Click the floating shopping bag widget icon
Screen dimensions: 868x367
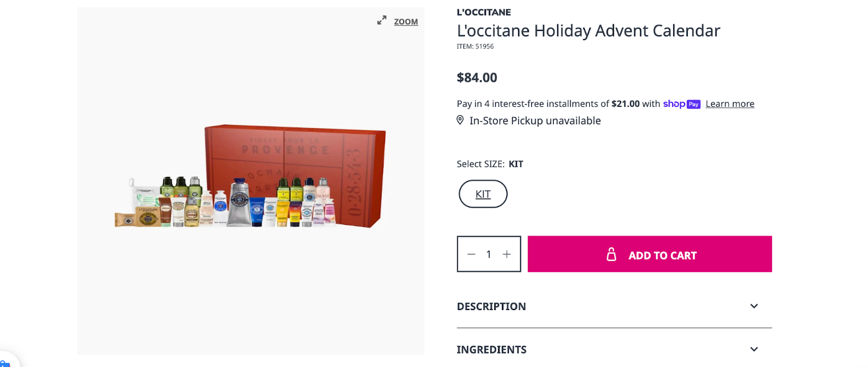(x=4, y=363)
